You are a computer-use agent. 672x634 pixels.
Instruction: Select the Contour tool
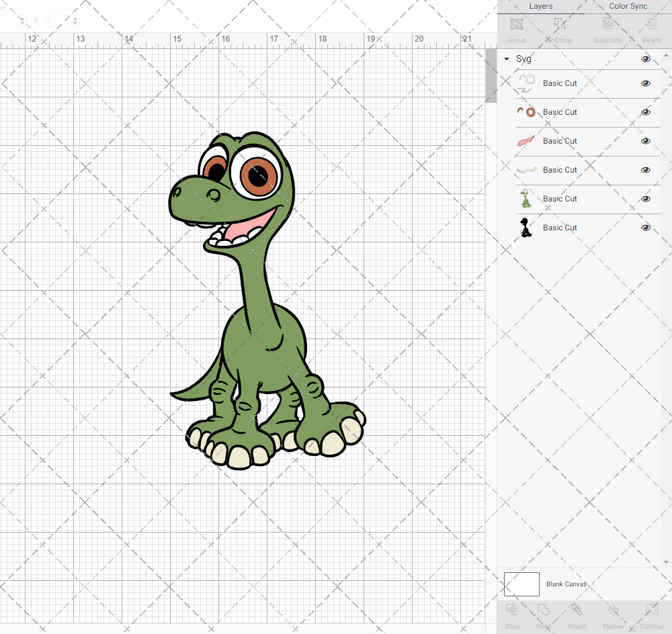click(652, 610)
